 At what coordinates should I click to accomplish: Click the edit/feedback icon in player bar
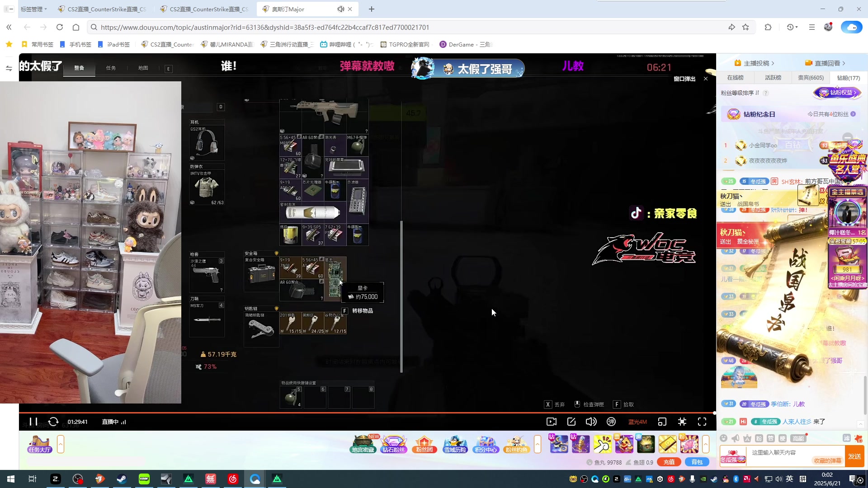[x=571, y=422]
